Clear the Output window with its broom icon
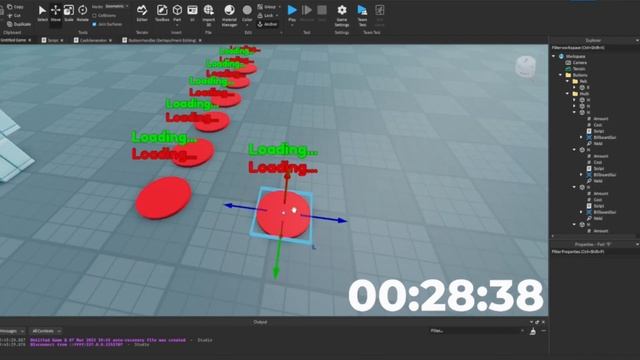 (533, 331)
